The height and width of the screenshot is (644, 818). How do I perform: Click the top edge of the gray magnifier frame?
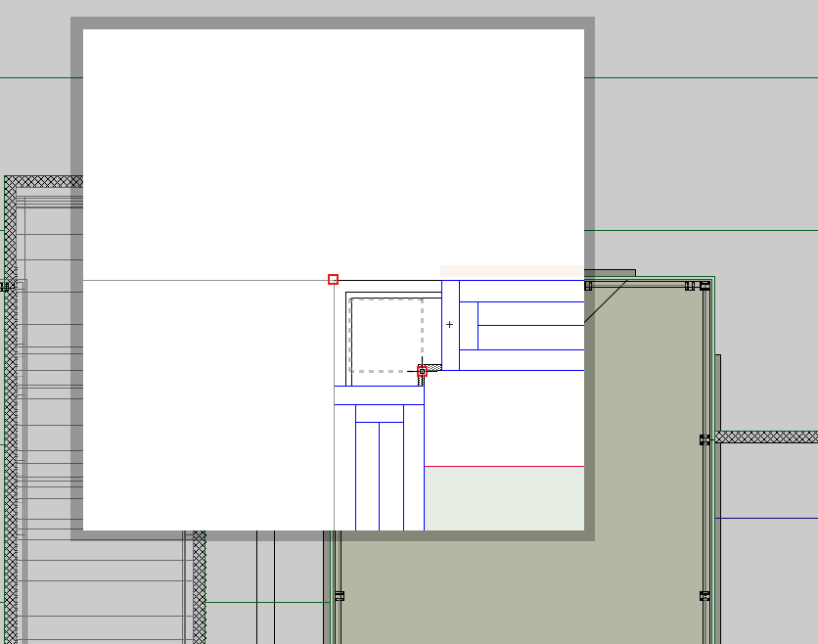click(333, 23)
